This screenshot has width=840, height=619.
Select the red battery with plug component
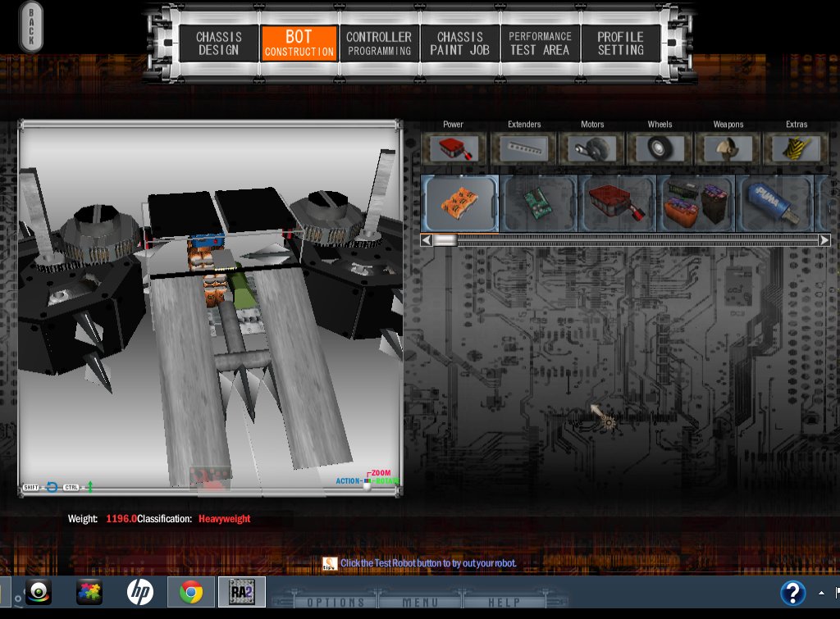point(617,203)
